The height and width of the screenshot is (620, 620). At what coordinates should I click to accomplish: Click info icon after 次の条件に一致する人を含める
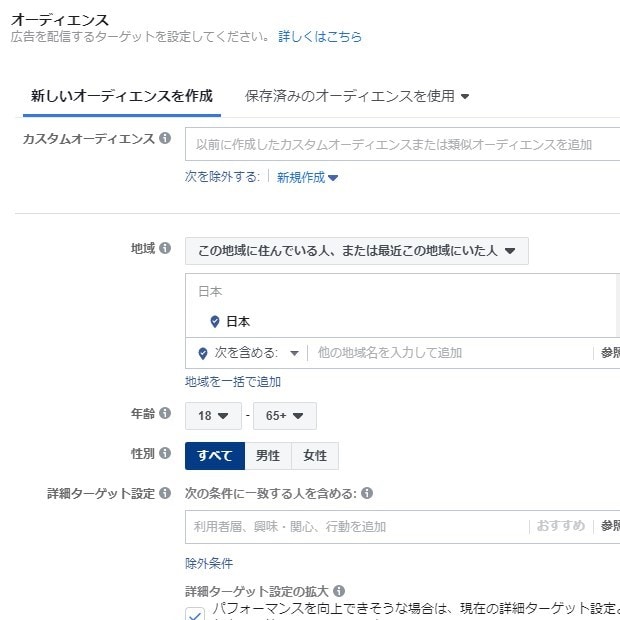tap(367, 493)
